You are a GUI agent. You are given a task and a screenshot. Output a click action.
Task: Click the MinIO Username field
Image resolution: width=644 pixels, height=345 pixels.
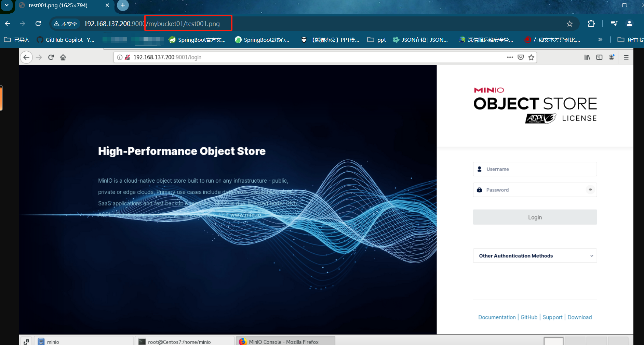point(535,169)
